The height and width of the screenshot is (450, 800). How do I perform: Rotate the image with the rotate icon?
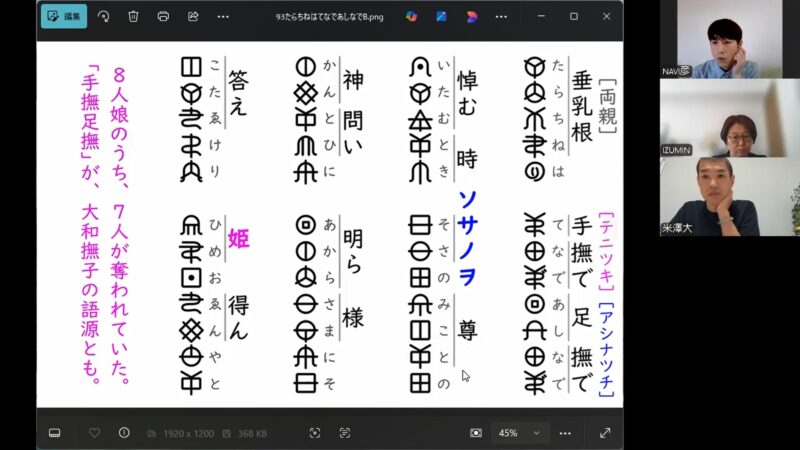(x=104, y=16)
